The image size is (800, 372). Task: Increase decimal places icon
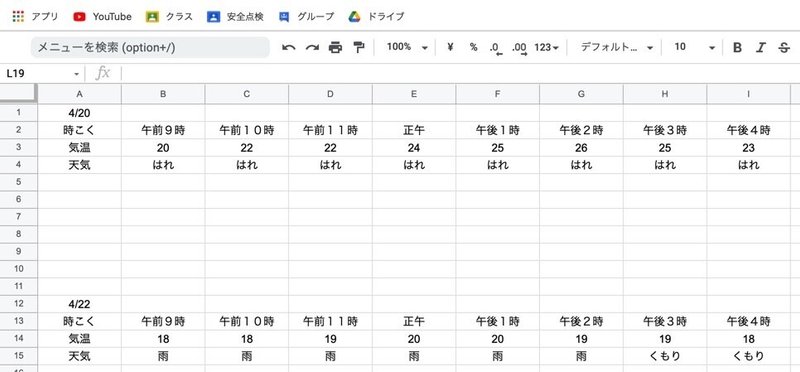click(519, 48)
